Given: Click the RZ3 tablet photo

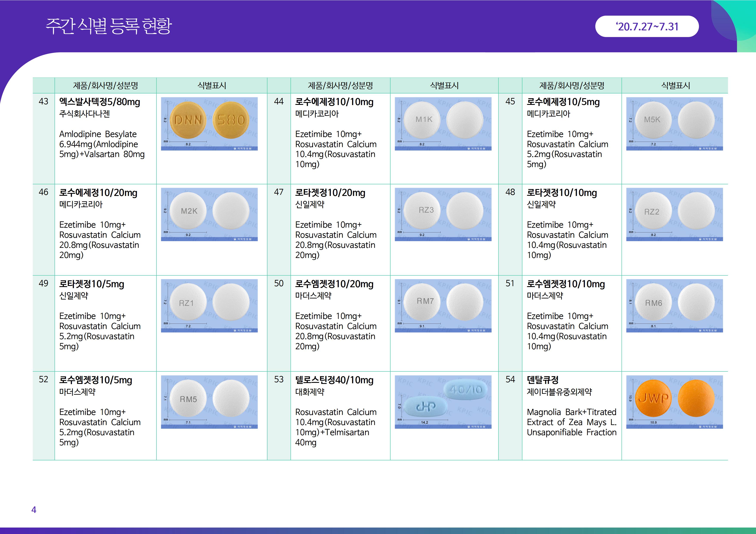Looking at the screenshot, I should [422, 211].
